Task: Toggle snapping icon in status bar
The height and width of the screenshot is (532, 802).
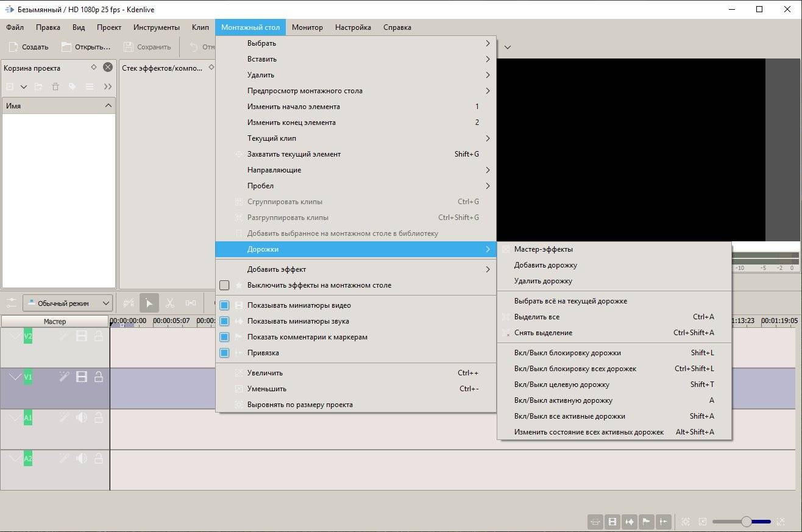Action: 664,522
